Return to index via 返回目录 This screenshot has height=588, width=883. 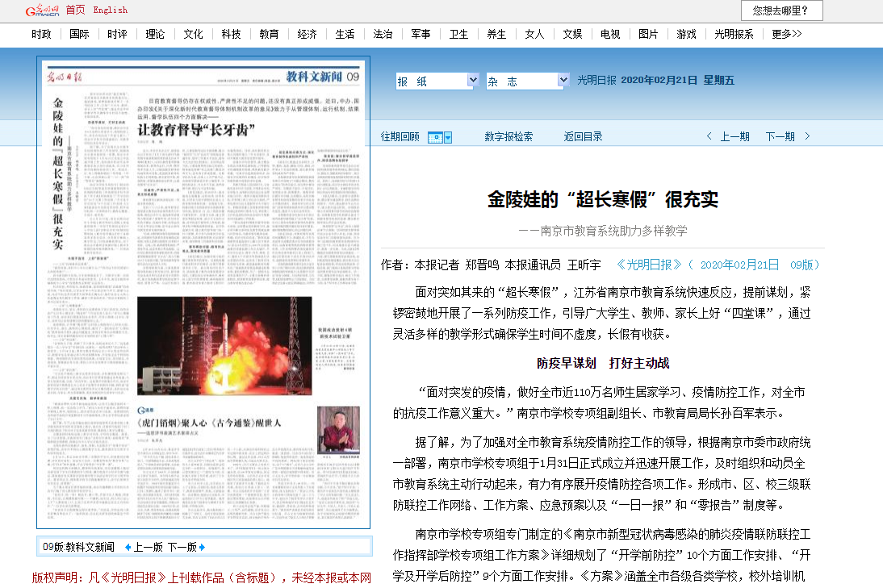[583, 136]
